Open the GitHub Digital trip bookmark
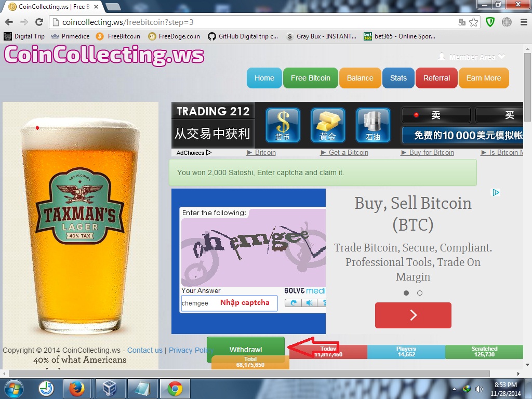The width and height of the screenshot is (532, 399). coord(243,36)
